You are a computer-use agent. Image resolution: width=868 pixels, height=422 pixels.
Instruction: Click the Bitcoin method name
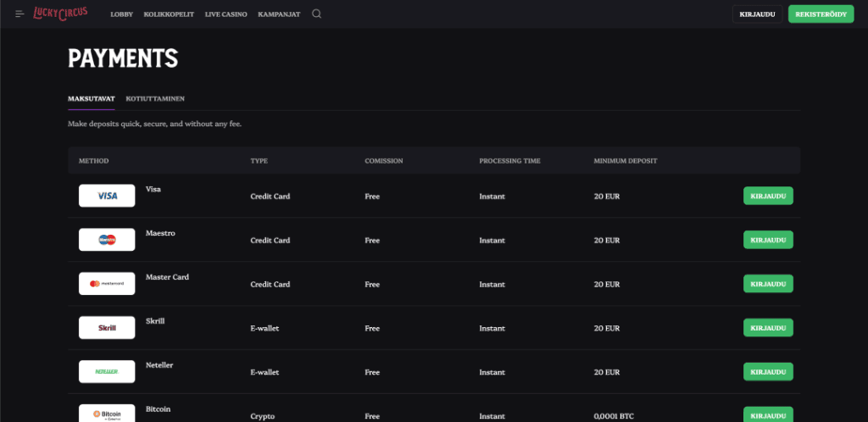pyautogui.click(x=158, y=409)
